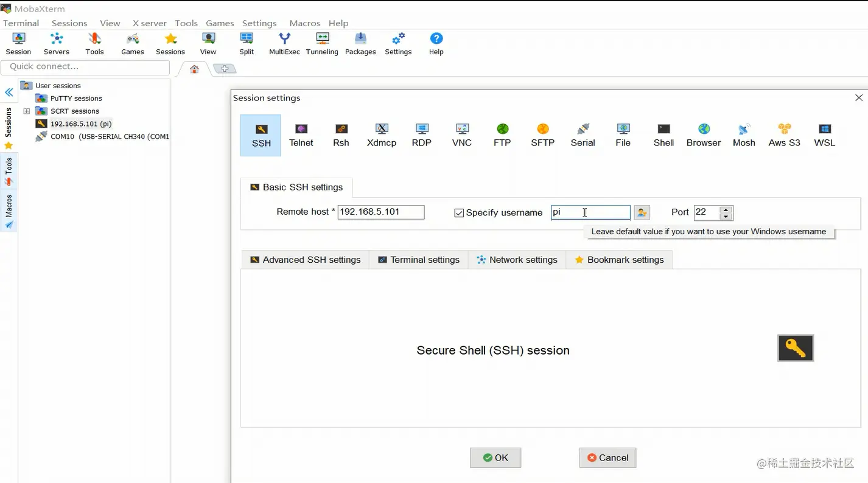Image resolution: width=868 pixels, height=483 pixels.
Task: Open the user credentials manager icon
Action: [x=642, y=212]
